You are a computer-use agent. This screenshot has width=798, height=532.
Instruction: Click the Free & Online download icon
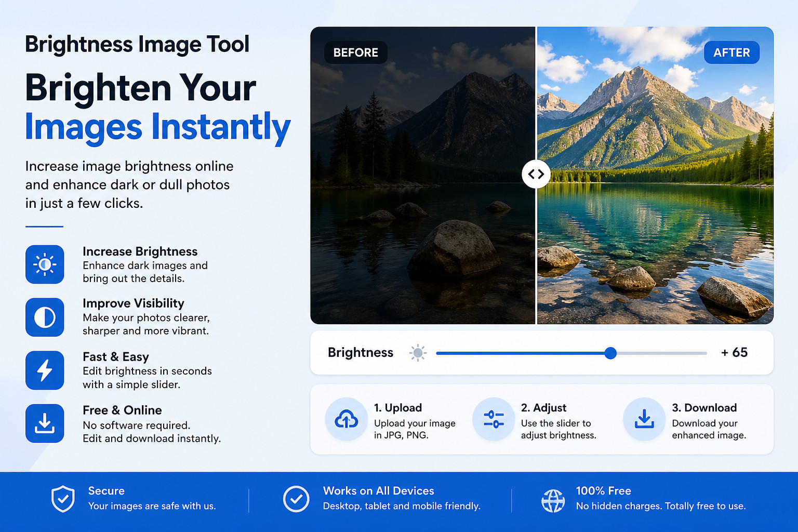click(x=45, y=423)
